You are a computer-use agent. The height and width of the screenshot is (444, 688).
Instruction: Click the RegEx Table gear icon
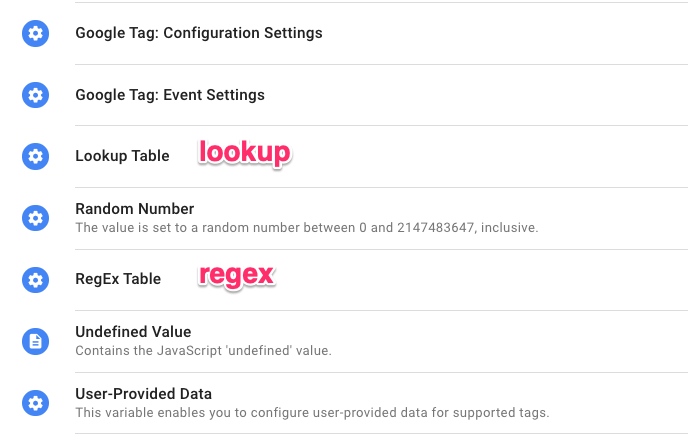[36, 280]
